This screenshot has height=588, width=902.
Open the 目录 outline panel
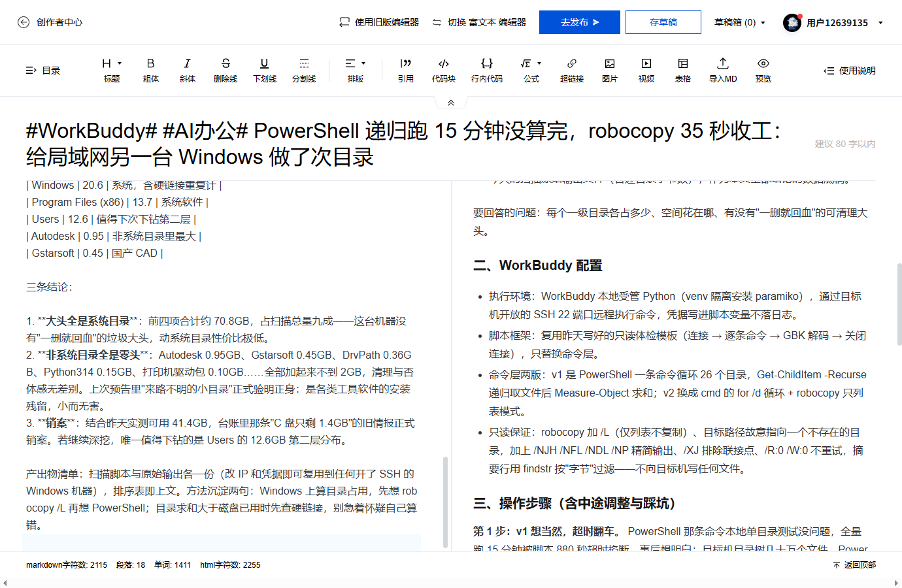(x=43, y=71)
